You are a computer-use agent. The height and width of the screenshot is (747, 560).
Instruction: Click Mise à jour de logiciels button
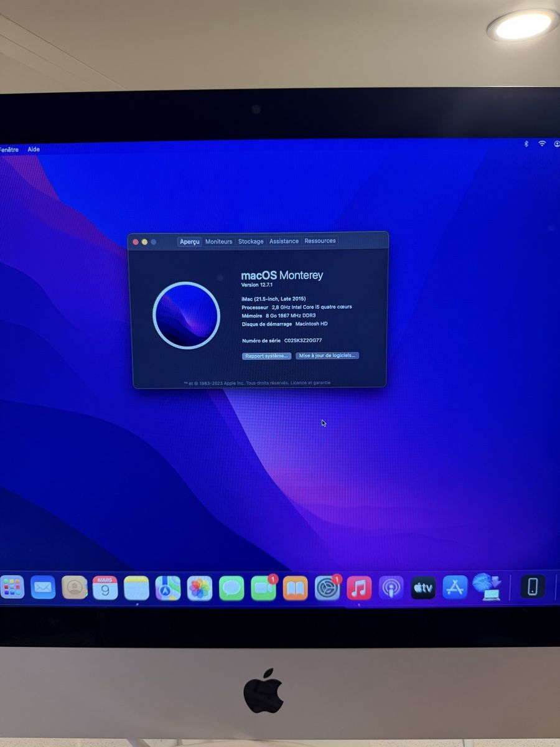[327, 355]
